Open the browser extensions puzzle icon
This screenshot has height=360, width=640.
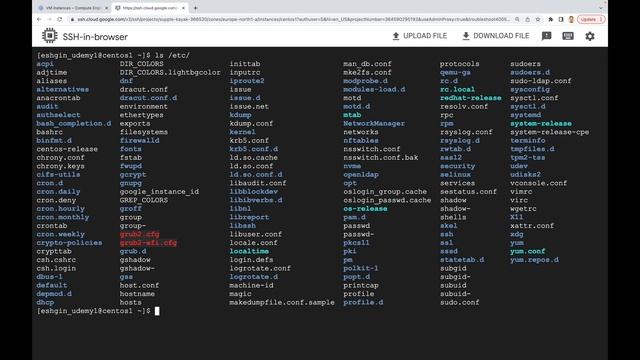coord(551,19)
